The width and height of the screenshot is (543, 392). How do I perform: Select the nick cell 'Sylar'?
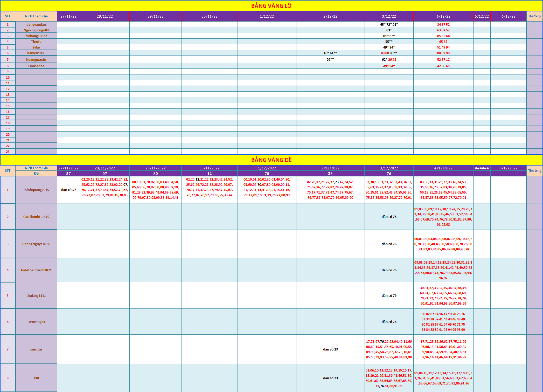pyautogui.click(x=36, y=47)
